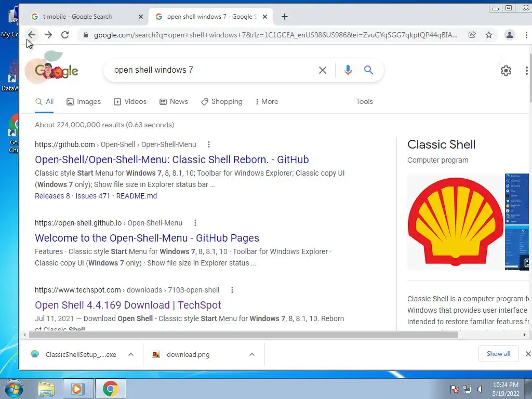The image size is (532, 399).
Task: Click the horizontal scrollbar thumb
Action: pyautogui.click(x=243, y=335)
